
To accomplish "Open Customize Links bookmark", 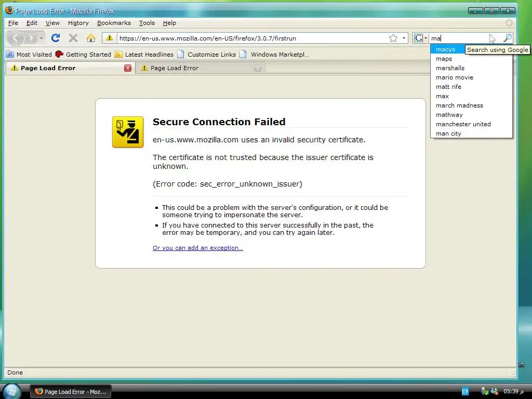I will pyautogui.click(x=207, y=54).
